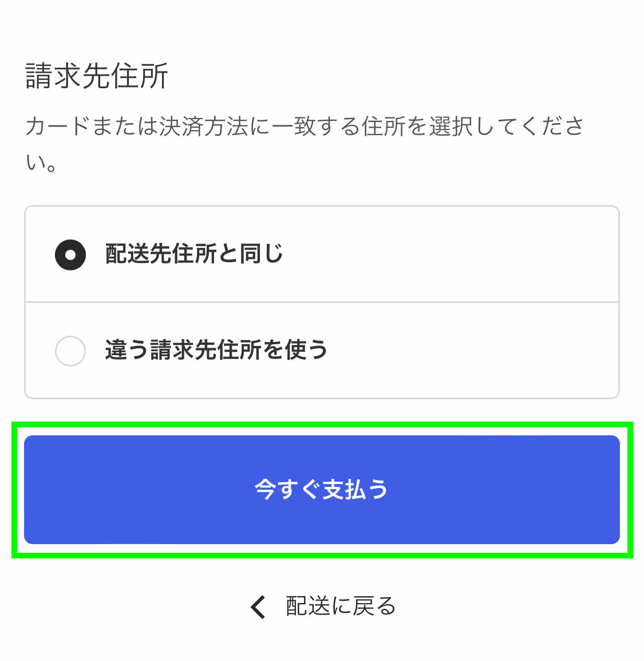This screenshot has height=661, width=644.
Task: Click the back chevron arrow icon
Action: click(258, 607)
